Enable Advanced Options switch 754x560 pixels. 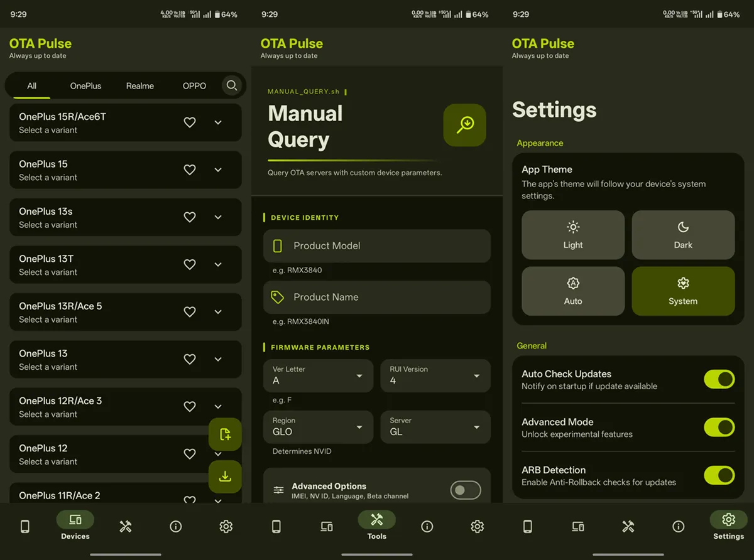pyautogui.click(x=466, y=490)
